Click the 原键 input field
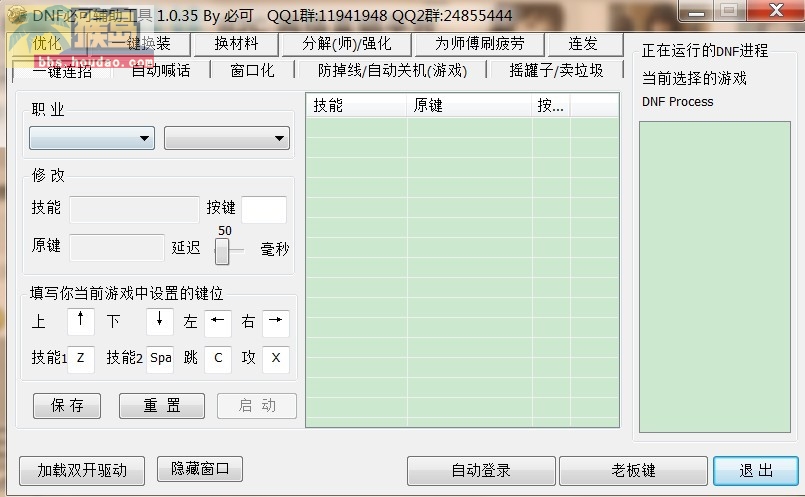 tap(117, 247)
